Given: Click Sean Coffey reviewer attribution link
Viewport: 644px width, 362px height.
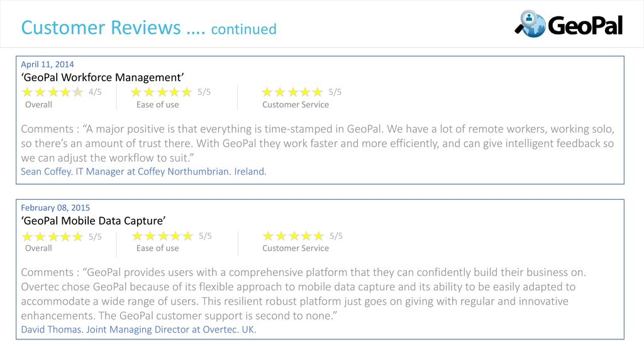Looking at the screenshot, I should (144, 172).
